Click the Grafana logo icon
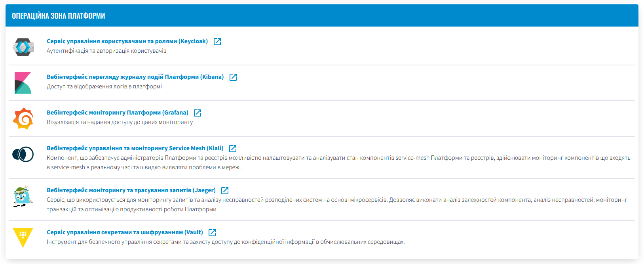This screenshot has height=264, width=644. [23, 118]
